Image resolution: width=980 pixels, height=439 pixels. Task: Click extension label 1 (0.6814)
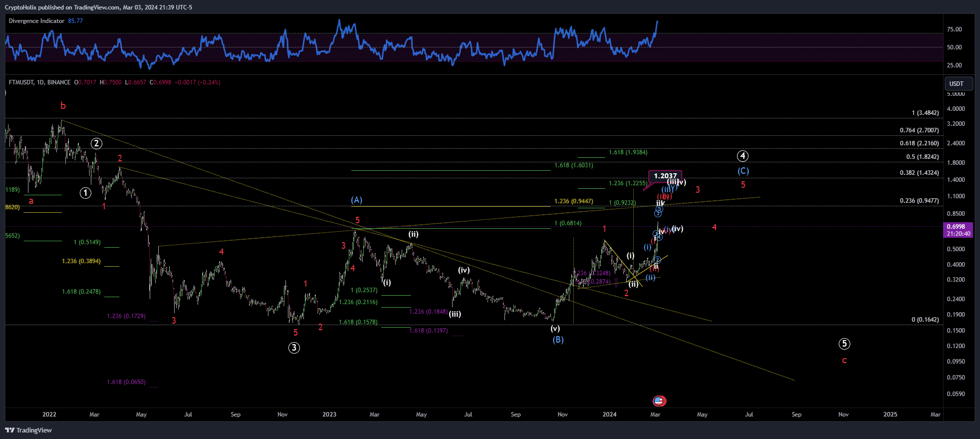pos(568,223)
